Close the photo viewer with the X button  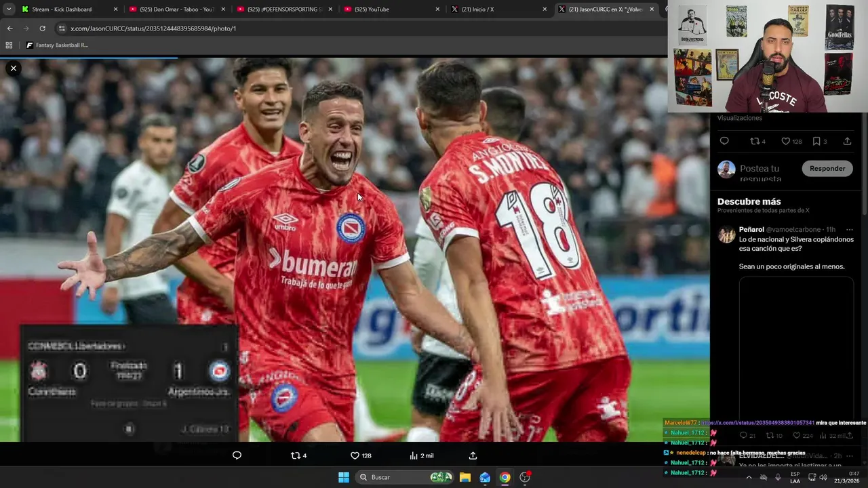pyautogui.click(x=13, y=68)
